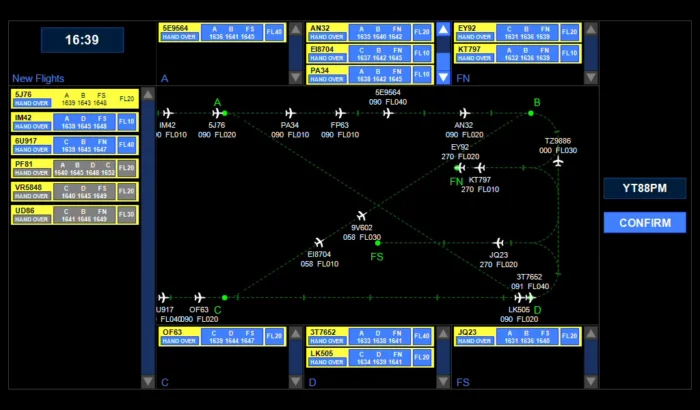Click down arrow of sector A strip list

click(296, 77)
